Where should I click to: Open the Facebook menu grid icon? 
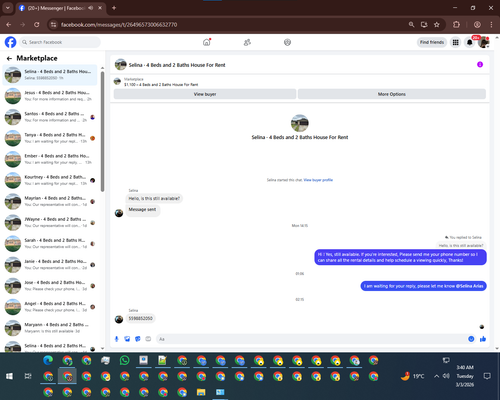455,42
